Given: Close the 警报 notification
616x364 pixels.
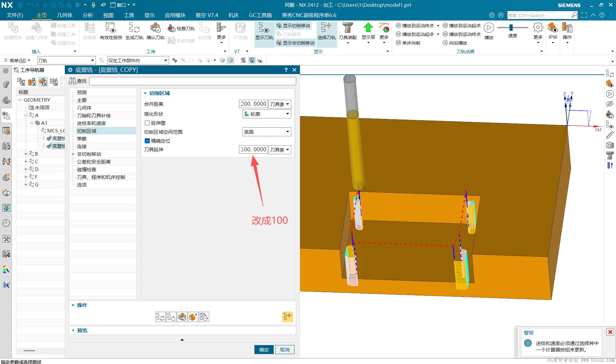Looking at the screenshot, I should (x=610, y=332).
